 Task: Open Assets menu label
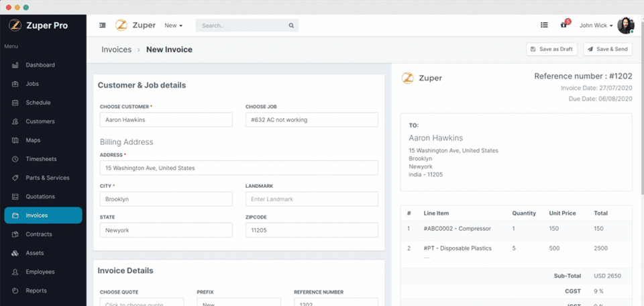[35, 253]
